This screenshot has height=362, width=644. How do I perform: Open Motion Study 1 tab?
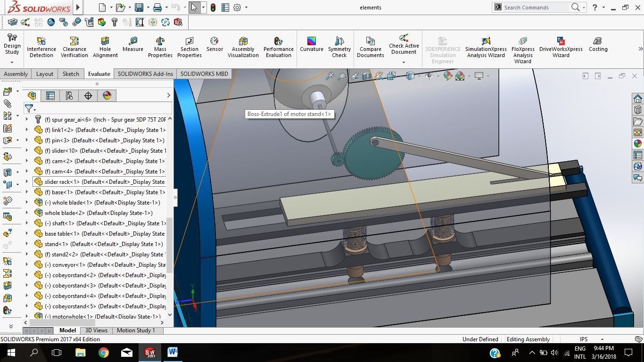point(136,330)
